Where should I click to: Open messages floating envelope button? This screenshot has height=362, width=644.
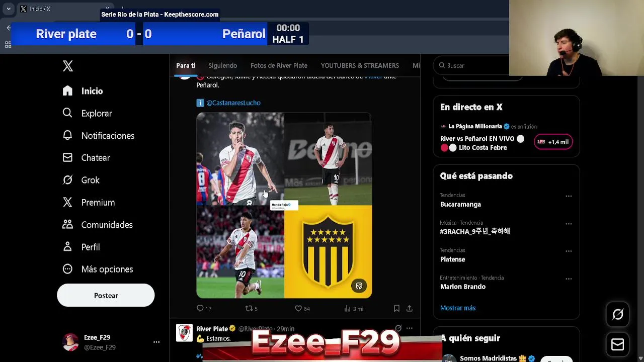pos(618,344)
